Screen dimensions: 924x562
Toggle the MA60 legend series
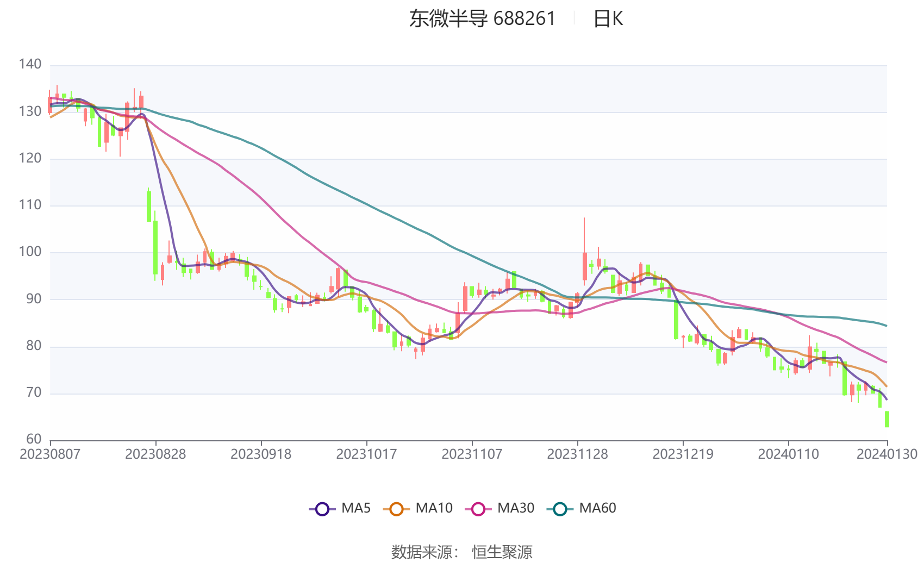582,509
